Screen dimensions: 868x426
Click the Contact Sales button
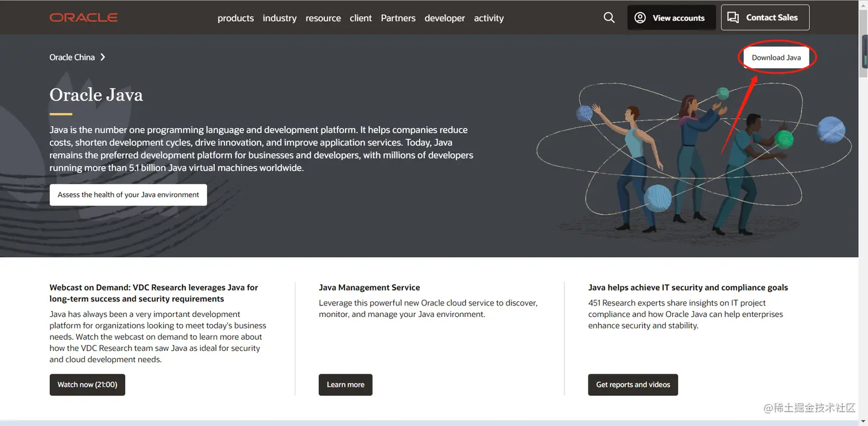click(765, 18)
